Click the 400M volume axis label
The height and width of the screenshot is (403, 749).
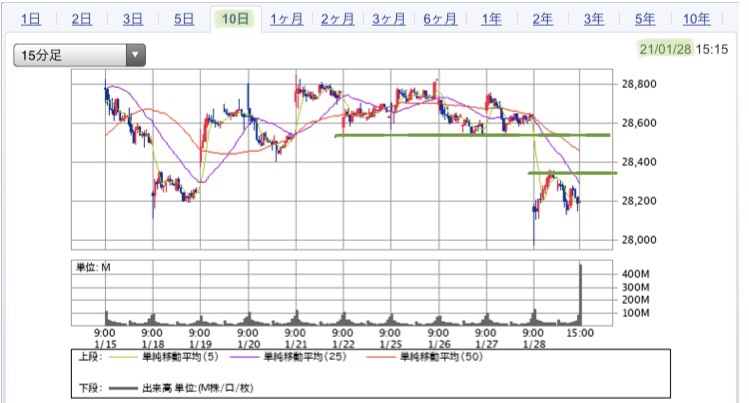click(635, 274)
